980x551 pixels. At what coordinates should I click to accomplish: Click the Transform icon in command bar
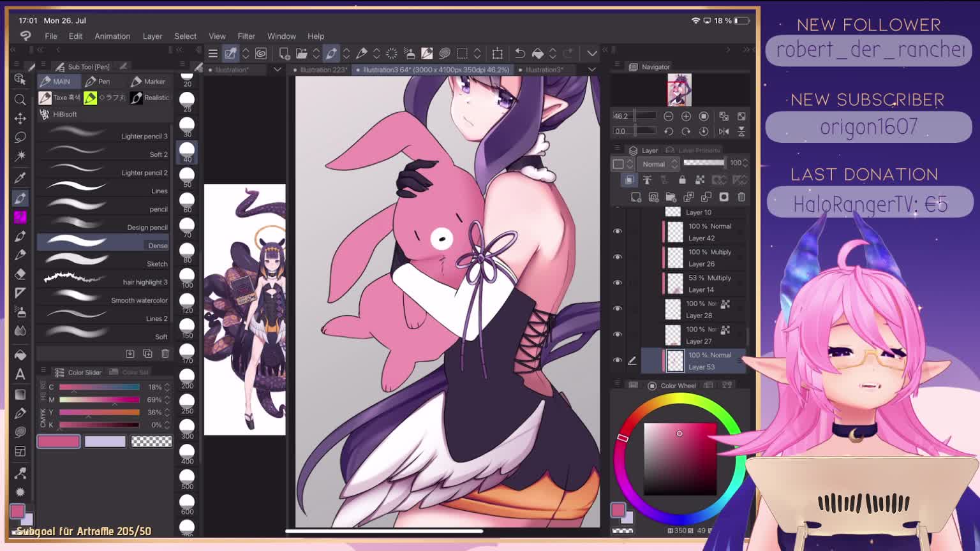click(498, 54)
